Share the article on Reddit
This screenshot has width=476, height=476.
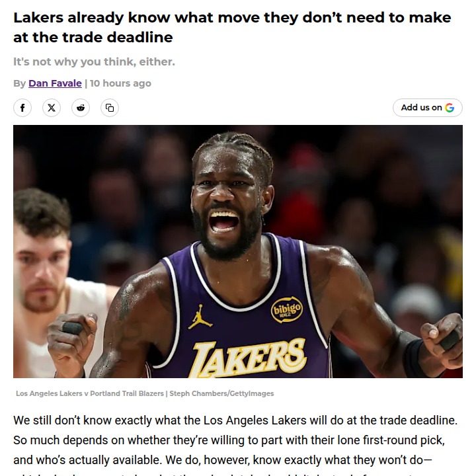pyautogui.click(x=81, y=108)
